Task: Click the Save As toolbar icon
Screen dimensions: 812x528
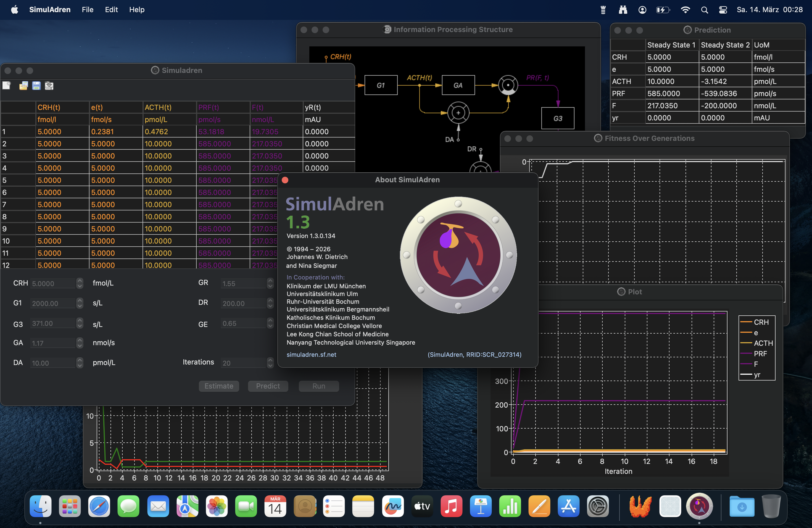Action: tap(49, 86)
